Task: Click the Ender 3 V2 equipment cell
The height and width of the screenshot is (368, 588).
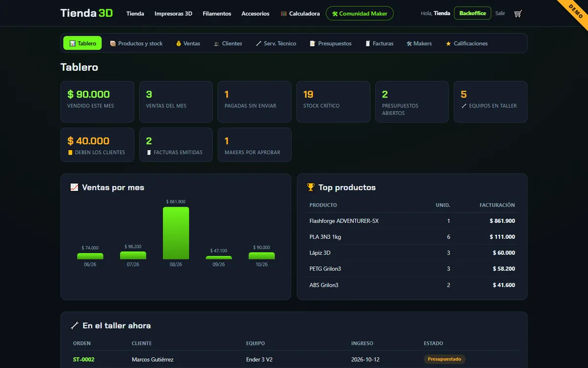Action: click(259, 360)
